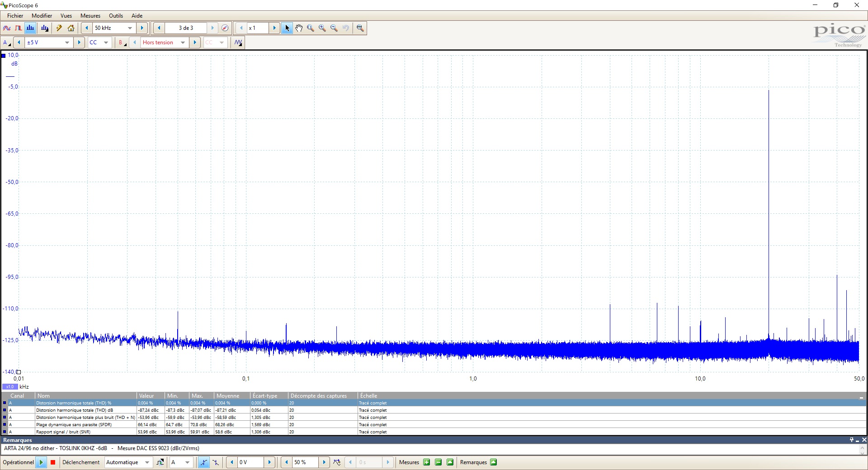868x470 pixels.
Task: Open spectrum options icon
Action: coord(45,28)
